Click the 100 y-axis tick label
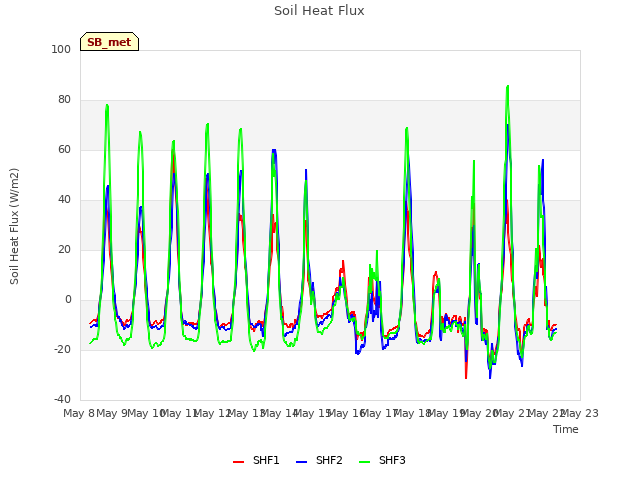The height and width of the screenshot is (480, 640). [61, 49]
